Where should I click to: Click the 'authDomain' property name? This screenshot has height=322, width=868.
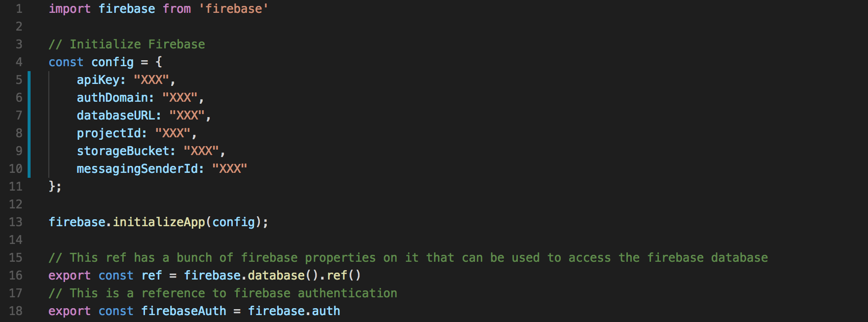point(112,98)
